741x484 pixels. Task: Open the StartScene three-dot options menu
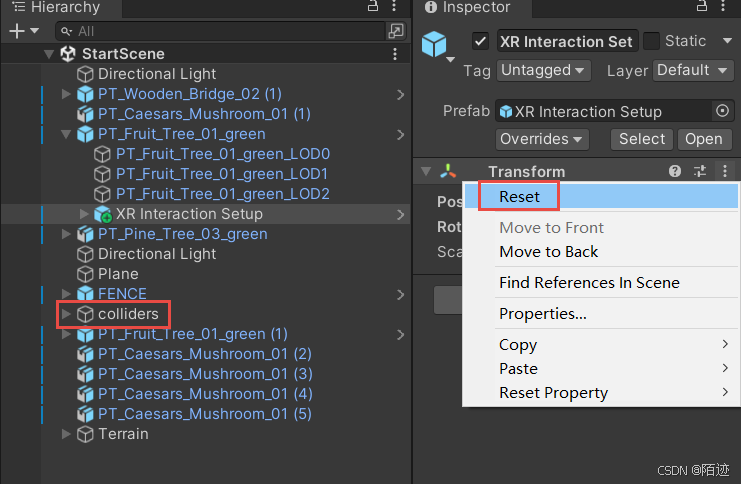395,54
